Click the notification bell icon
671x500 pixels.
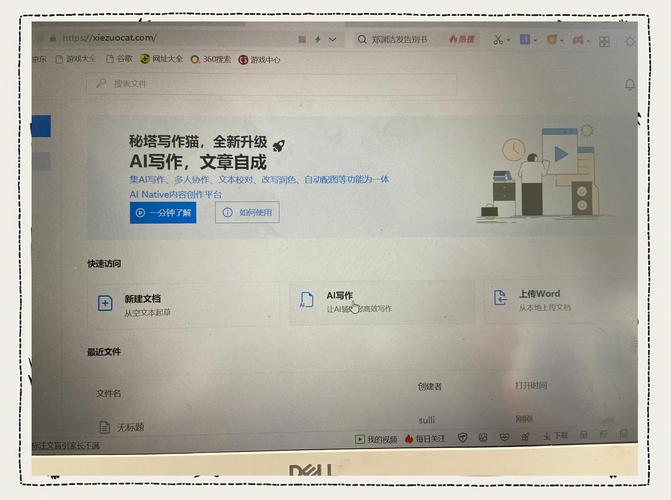(630, 84)
